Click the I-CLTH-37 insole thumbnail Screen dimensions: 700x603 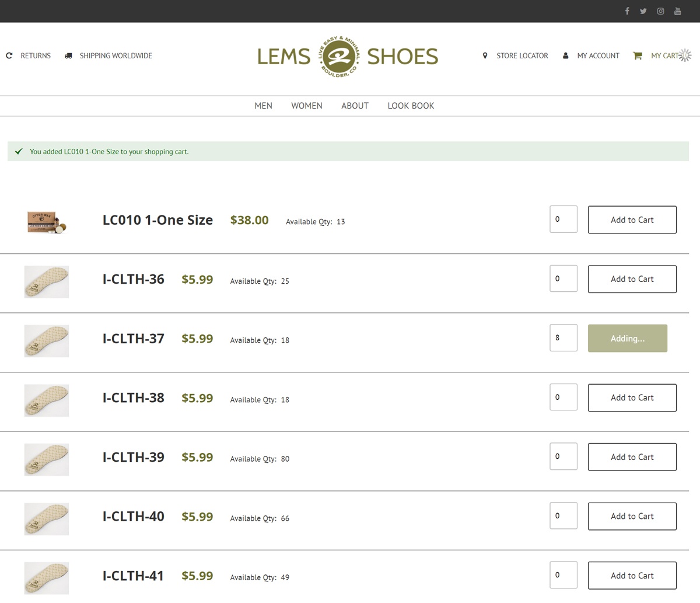pyautogui.click(x=47, y=341)
